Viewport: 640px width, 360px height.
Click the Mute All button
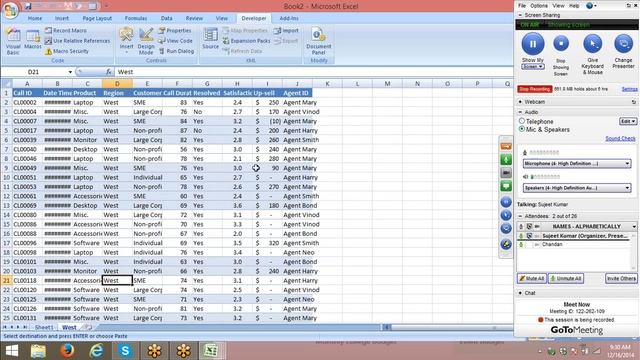(532, 278)
